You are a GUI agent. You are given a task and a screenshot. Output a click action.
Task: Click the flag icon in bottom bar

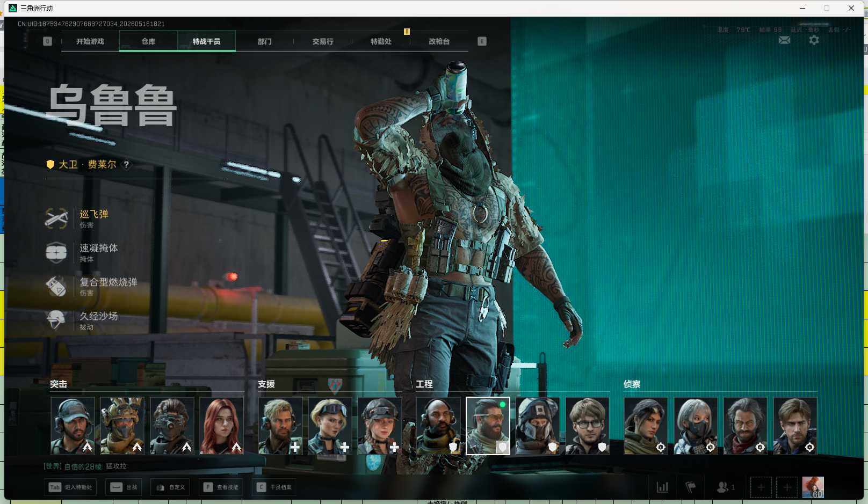coord(691,487)
